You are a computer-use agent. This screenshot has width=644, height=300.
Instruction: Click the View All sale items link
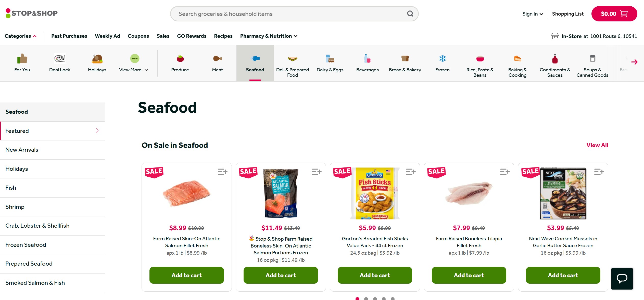coord(597,145)
